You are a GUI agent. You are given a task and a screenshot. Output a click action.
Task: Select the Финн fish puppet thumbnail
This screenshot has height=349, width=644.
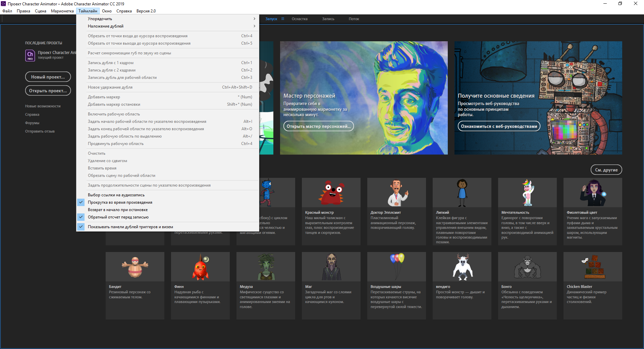pos(200,267)
